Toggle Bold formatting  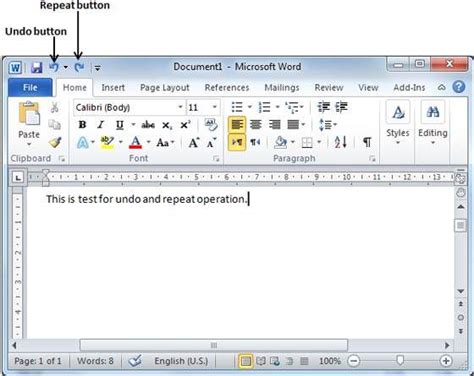pyautogui.click(x=82, y=125)
